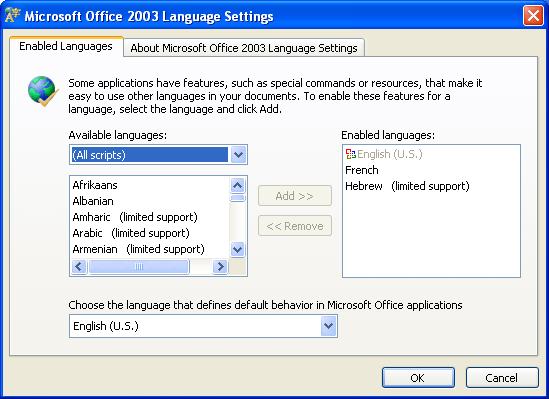Image resolution: width=549 pixels, height=399 pixels.
Task: Click the << Remove button
Action: click(x=295, y=226)
